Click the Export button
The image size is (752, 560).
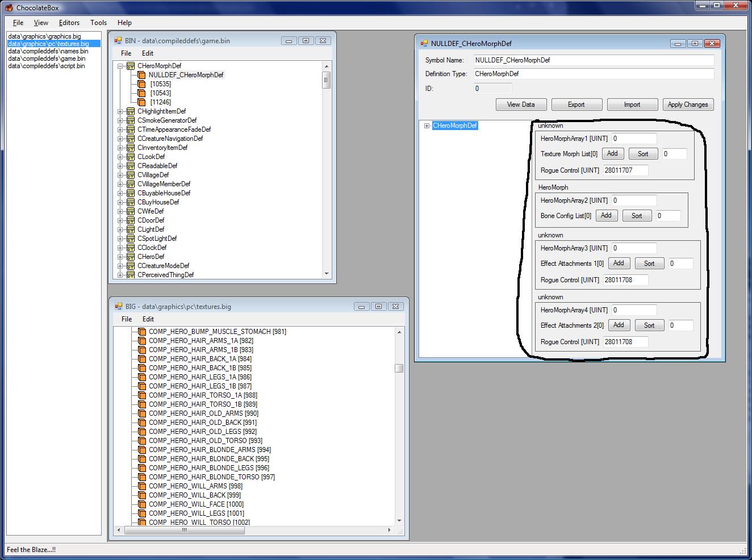click(576, 105)
